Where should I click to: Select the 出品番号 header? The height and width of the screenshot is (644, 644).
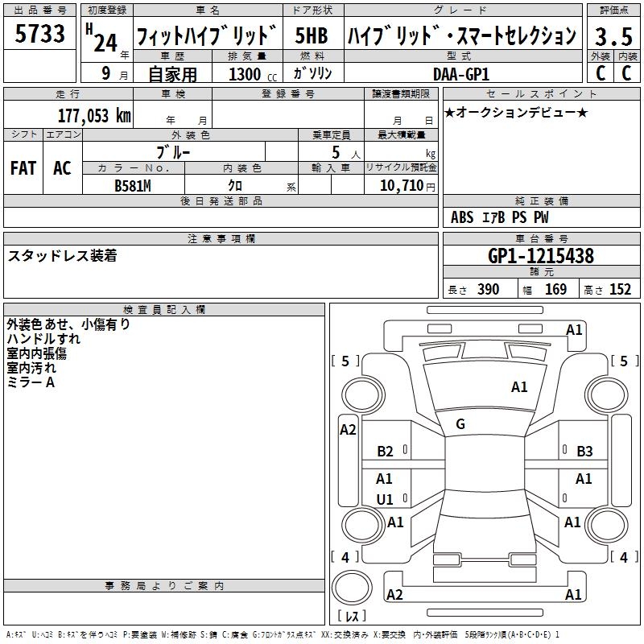click(39, 10)
